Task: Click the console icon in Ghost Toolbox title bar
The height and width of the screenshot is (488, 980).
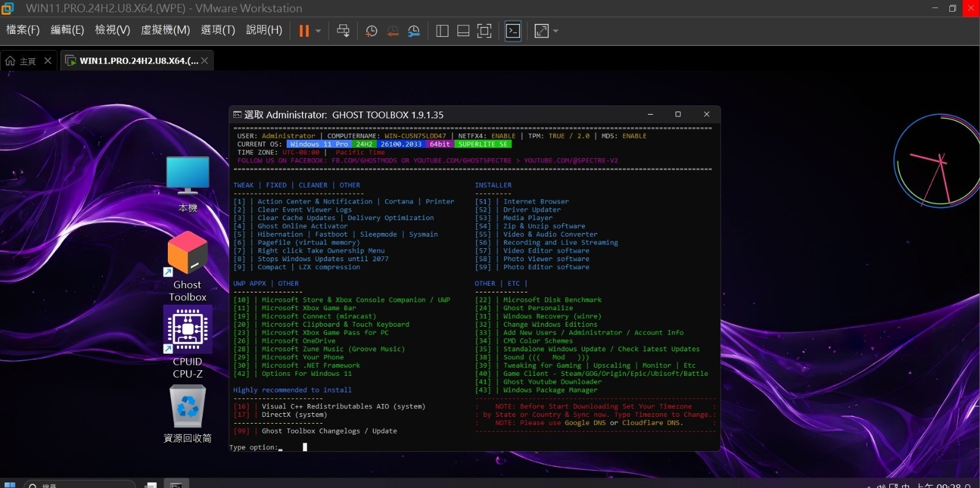Action: [x=238, y=115]
